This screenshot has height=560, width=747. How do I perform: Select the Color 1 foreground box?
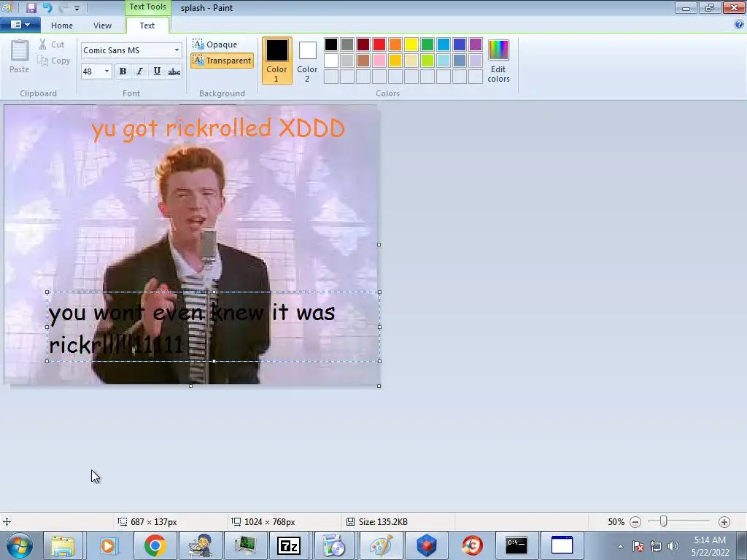(x=276, y=61)
